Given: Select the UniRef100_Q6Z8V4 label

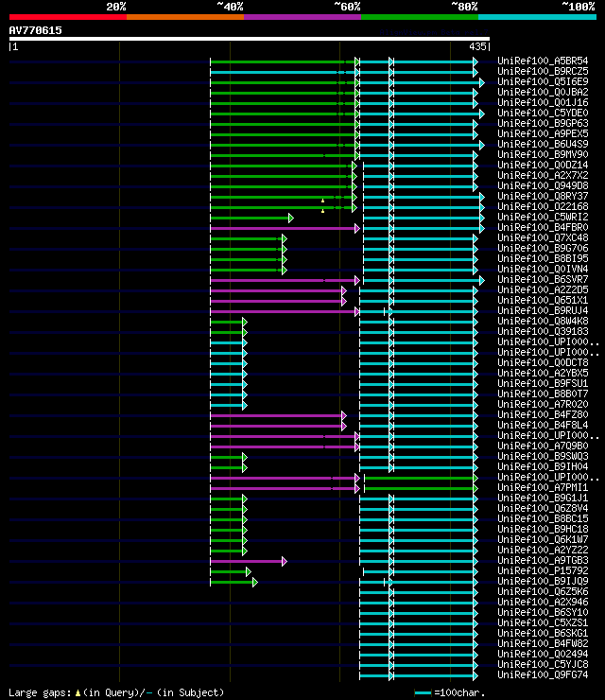Looking at the screenshot, I should [543, 509].
